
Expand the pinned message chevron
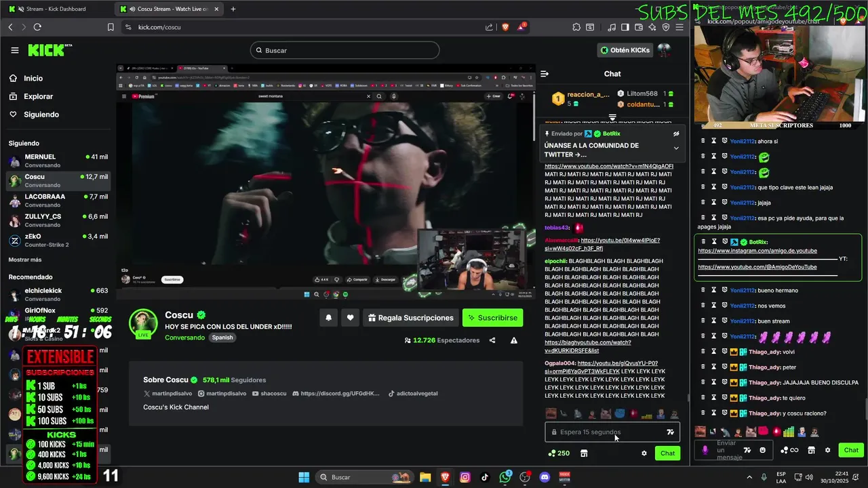pos(675,148)
